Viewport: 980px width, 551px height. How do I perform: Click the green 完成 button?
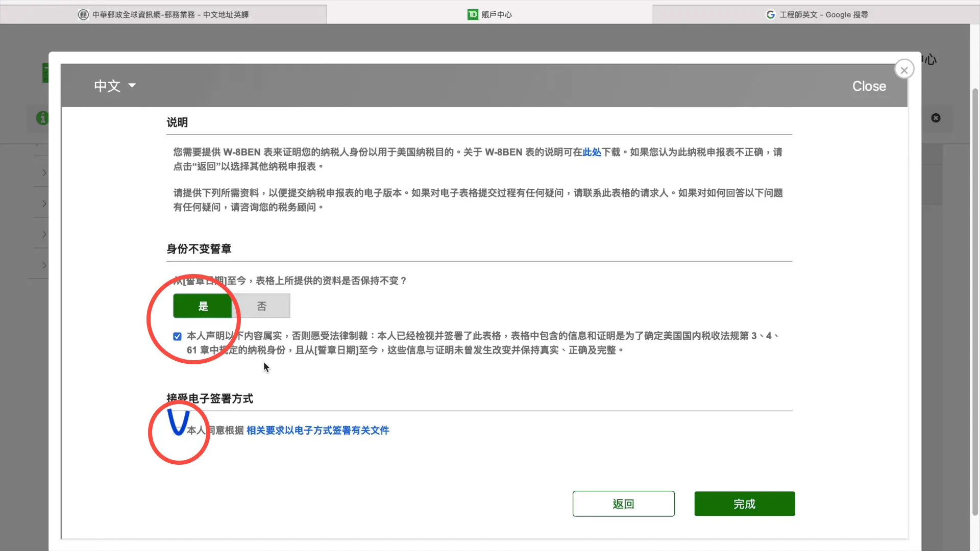coord(744,504)
